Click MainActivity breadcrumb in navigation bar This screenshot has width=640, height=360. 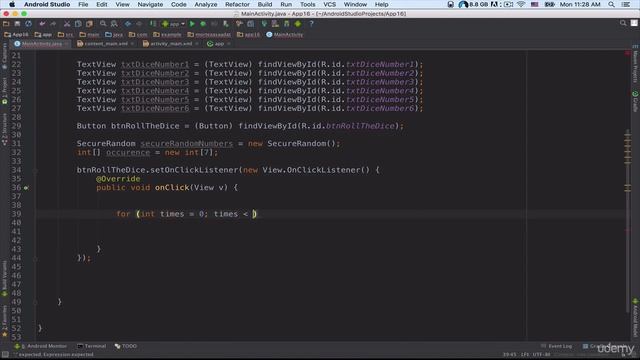[284, 35]
